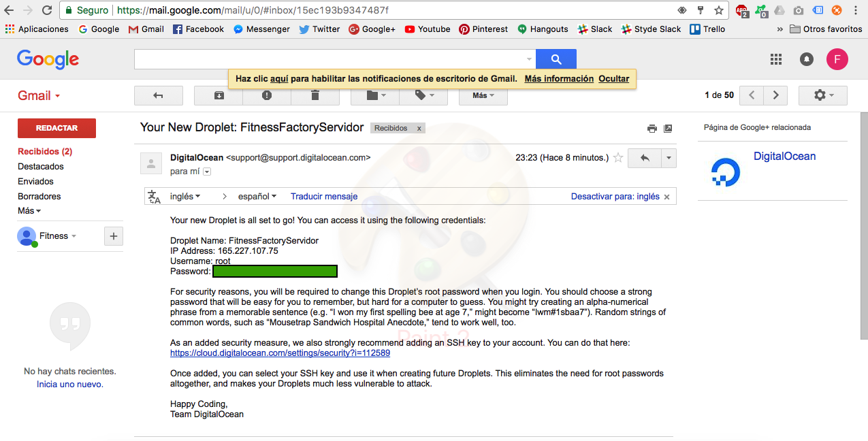The image size is (868, 441).
Task: Open the Google apps grid icon
Action: pyautogui.click(x=776, y=59)
